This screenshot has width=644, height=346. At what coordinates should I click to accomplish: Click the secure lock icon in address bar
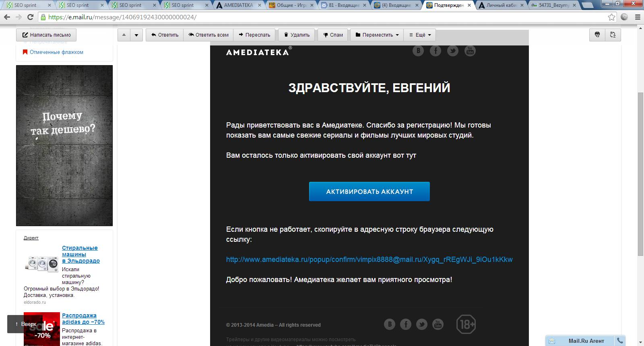[x=43, y=17]
